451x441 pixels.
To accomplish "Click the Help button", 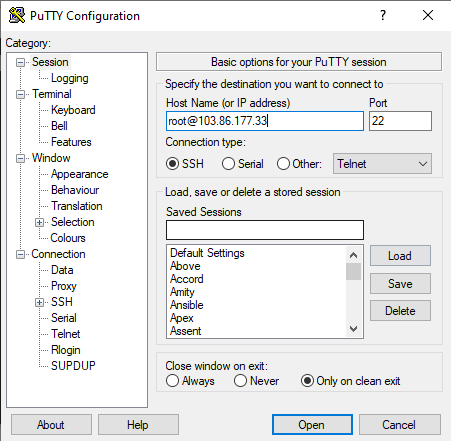I will click(x=138, y=425).
